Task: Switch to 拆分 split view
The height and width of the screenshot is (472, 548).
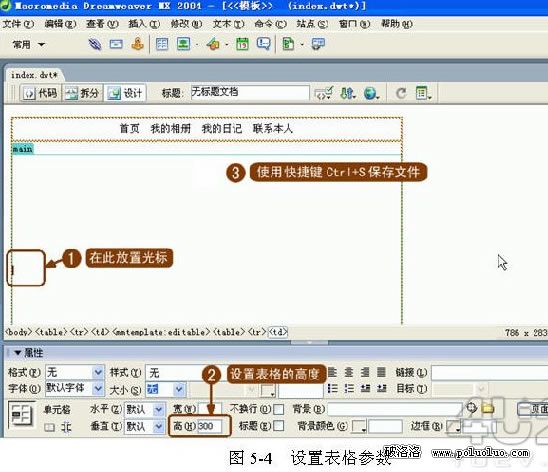Action: coord(82,93)
